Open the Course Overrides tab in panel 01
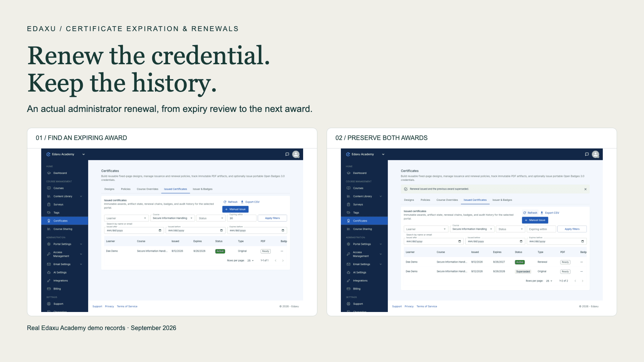This screenshot has height=362, width=644. coord(148,189)
